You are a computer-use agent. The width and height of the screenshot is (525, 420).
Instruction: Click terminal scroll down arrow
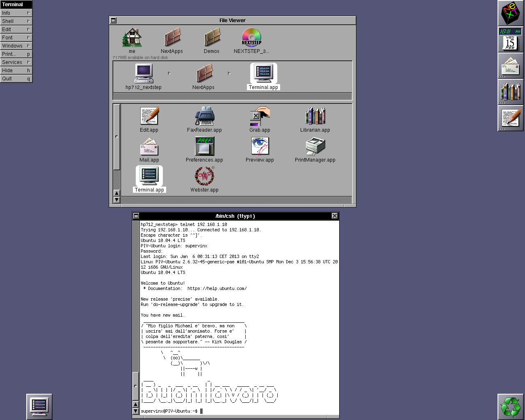tap(136, 411)
